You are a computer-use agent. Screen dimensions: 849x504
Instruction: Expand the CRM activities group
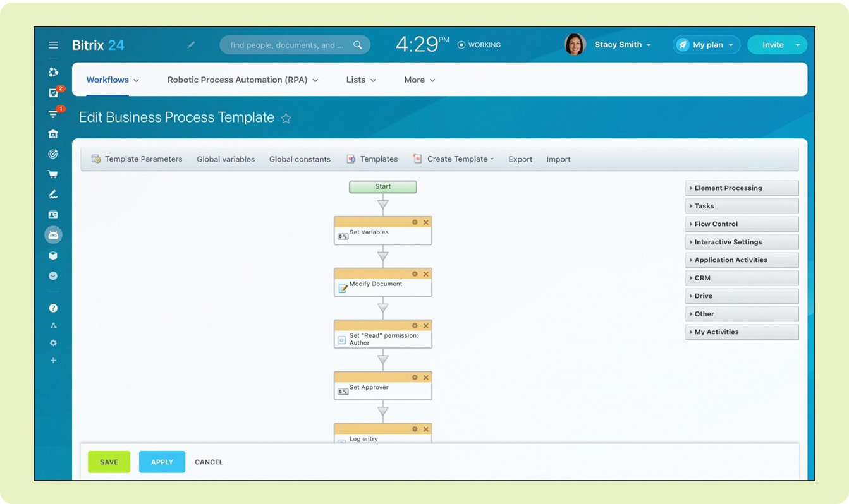741,278
